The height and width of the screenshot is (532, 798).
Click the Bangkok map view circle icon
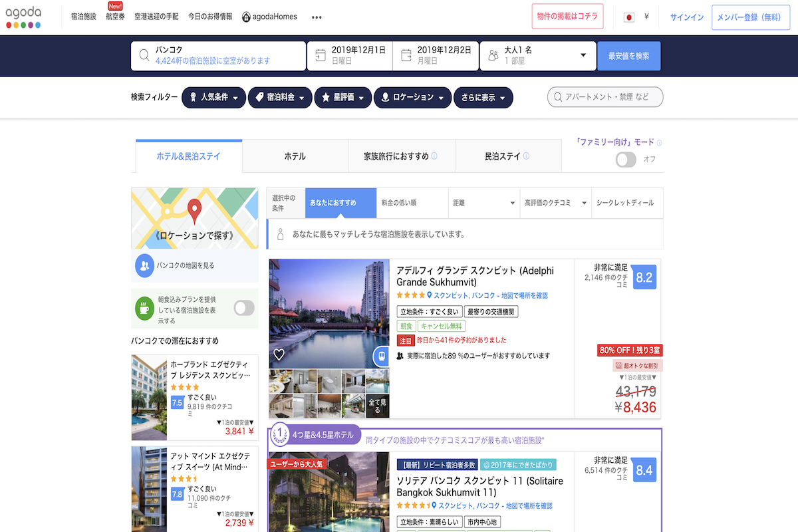pos(145,265)
